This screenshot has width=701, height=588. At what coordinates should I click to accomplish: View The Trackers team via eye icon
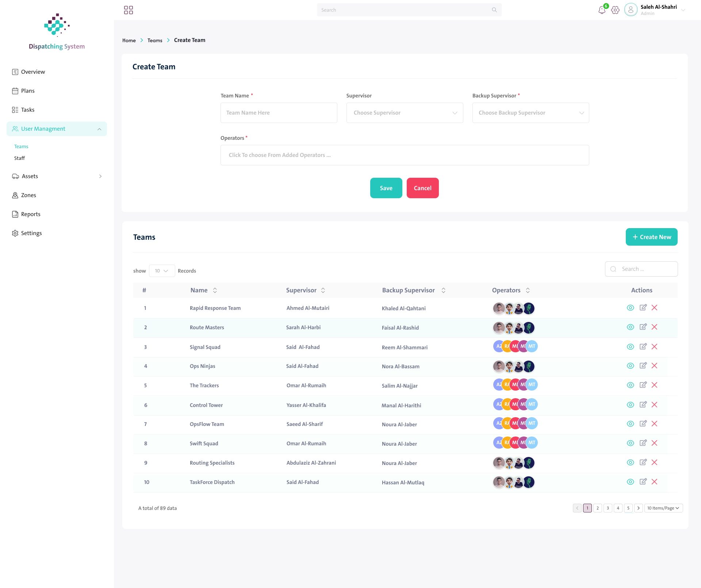click(630, 385)
